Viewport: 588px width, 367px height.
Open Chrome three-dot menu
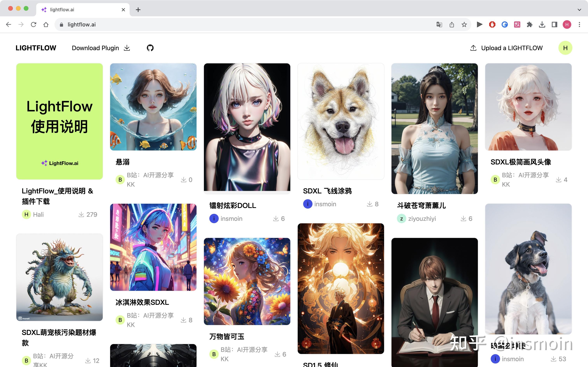(579, 24)
